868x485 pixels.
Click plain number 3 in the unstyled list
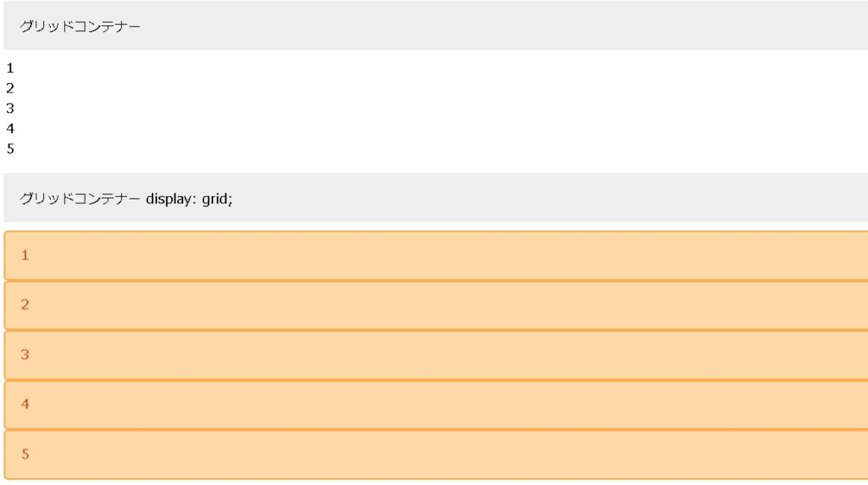click(x=10, y=109)
